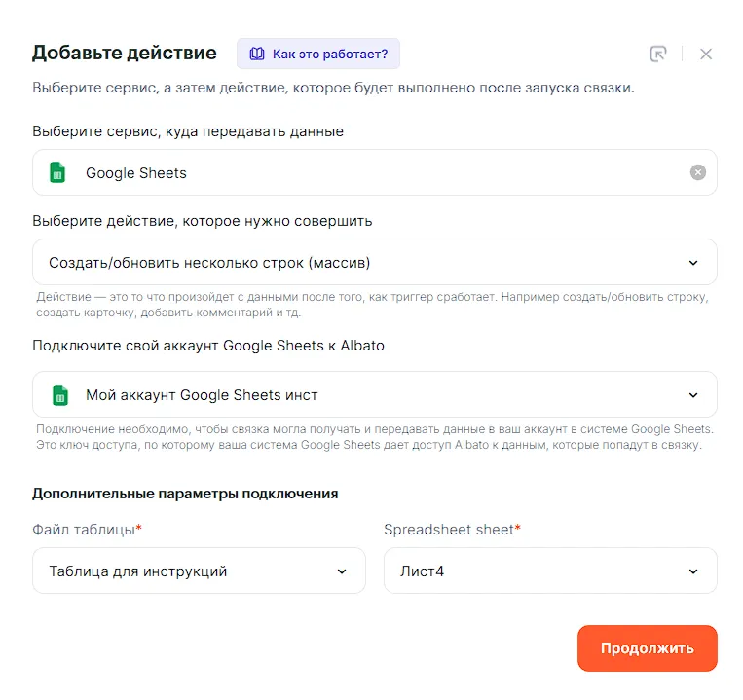Click the book icon beside "Как это работает?"
Viewport: 743px width, 700px height.
(x=257, y=54)
